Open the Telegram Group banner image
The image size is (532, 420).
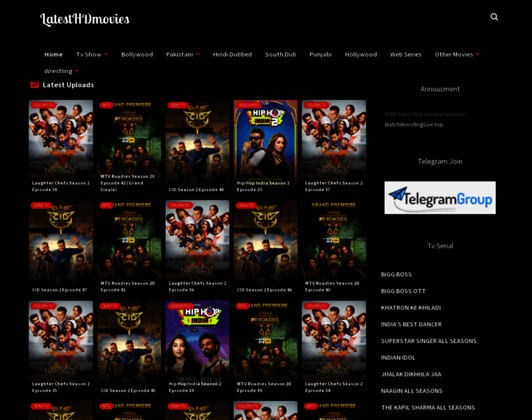tap(440, 197)
